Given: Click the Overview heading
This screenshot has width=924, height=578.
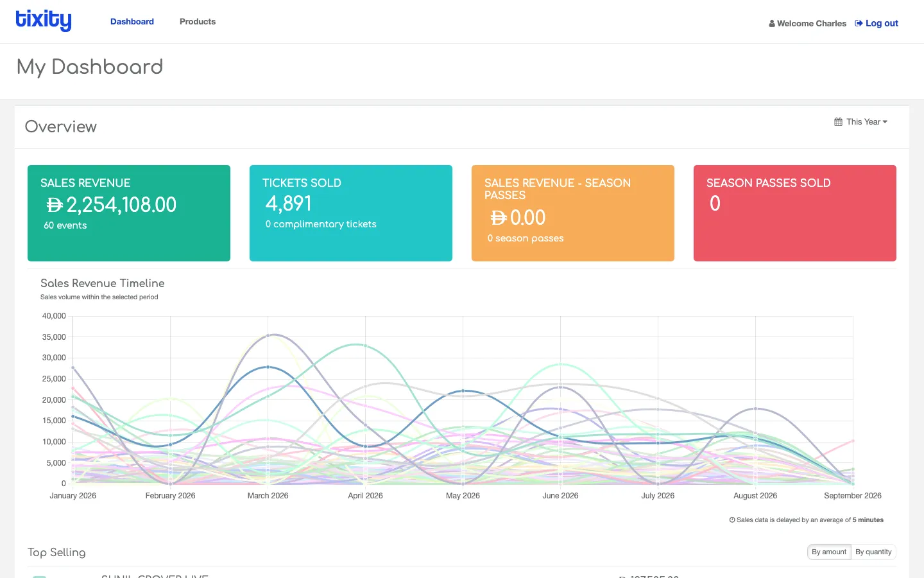Looking at the screenshot, I should pos(61,127).
